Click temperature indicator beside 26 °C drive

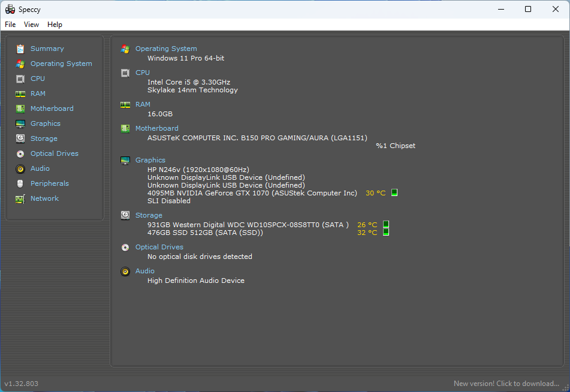pyautogui.click(x=386, y=224)
